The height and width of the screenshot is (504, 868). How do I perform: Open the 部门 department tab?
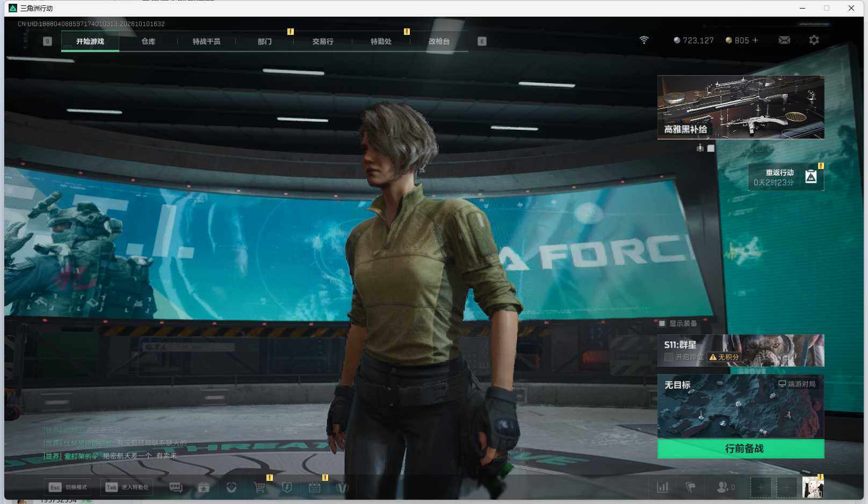(x=264, y=41)
